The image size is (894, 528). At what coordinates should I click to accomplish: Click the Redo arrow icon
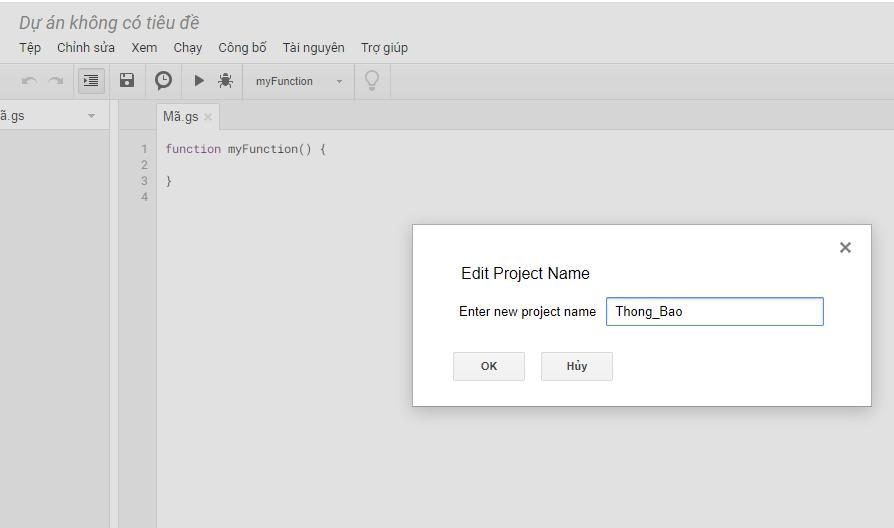click(55, 81)
